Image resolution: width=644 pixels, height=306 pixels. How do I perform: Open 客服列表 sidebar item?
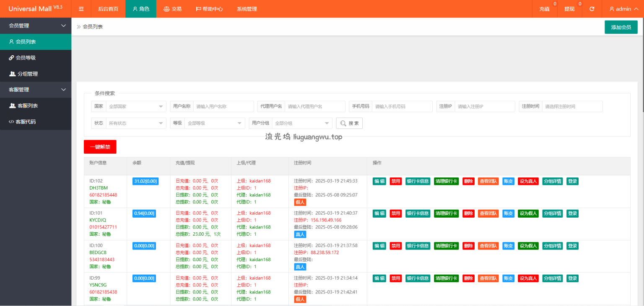pyautogui.click(x=27, y=105)
